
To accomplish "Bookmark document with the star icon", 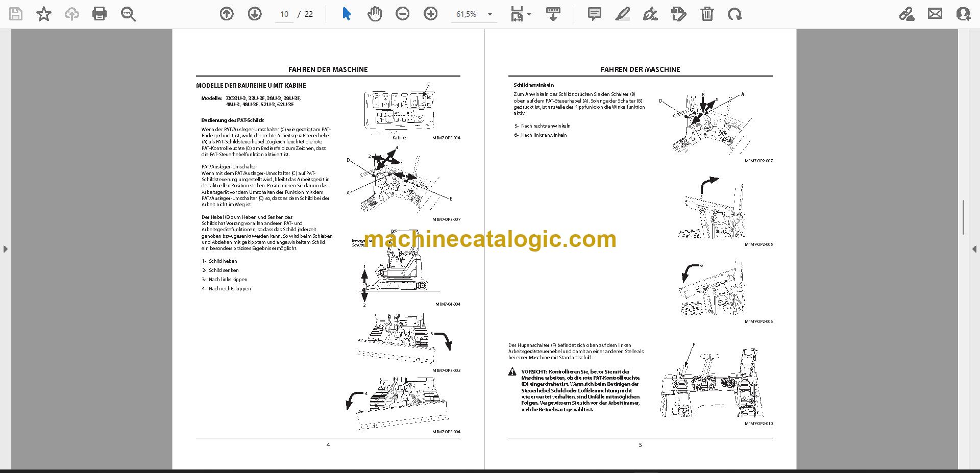I will (44, 14).
